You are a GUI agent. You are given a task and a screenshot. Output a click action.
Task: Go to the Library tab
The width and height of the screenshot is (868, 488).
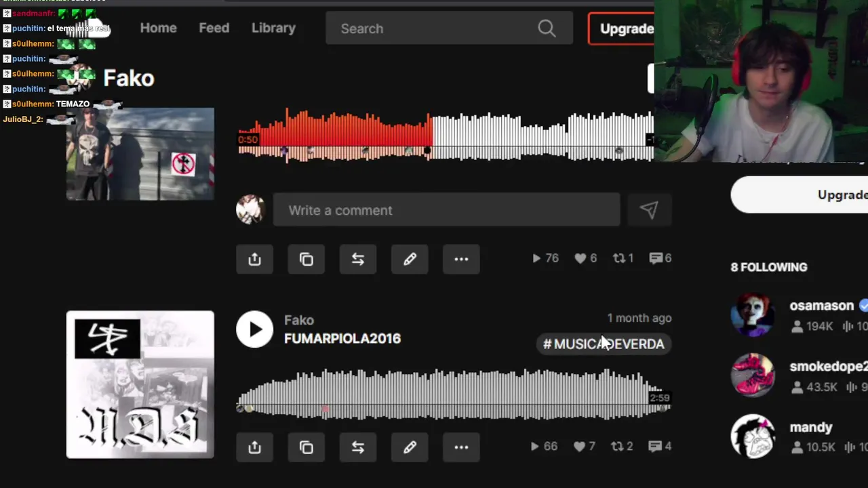273,28
